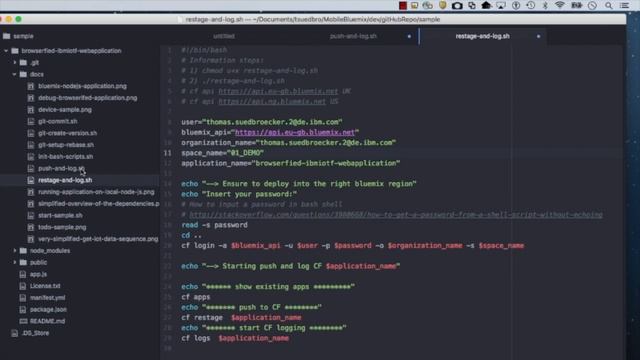The height and width of the screenshot is (360, 640).
Task: Click the Wi-Fi status icon
Action: coord(560,5)
